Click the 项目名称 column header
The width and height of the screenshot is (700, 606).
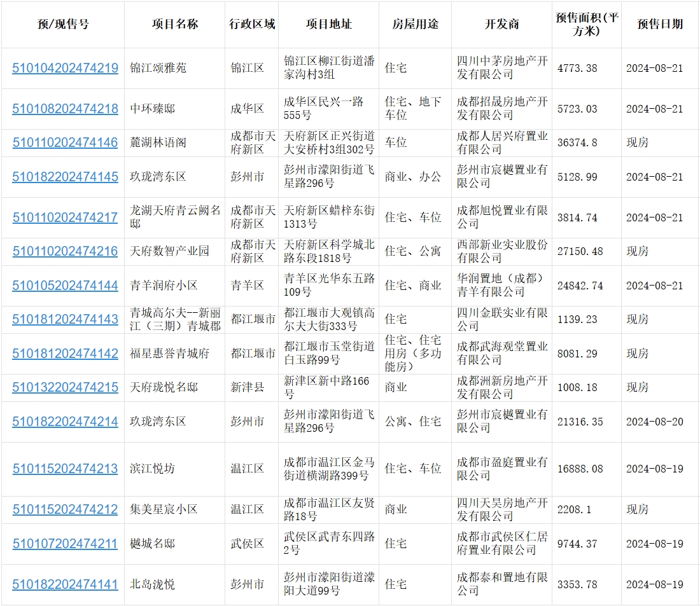pyautogui.click(x=174, y=24)
